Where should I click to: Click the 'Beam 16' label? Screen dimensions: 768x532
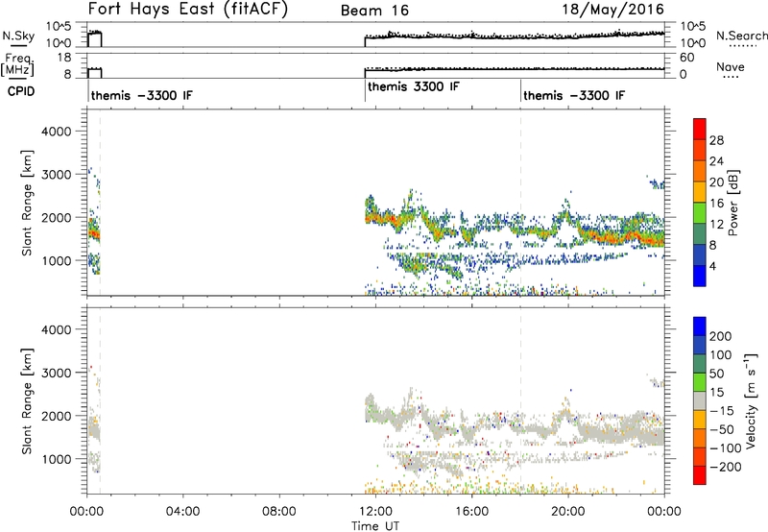[x=374, y=11]
